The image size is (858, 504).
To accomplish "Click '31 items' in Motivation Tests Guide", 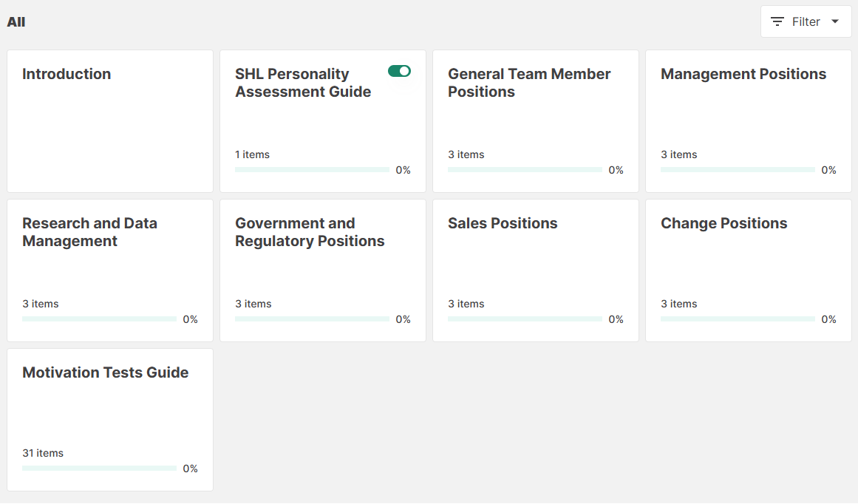I will [x=43, y=453].
